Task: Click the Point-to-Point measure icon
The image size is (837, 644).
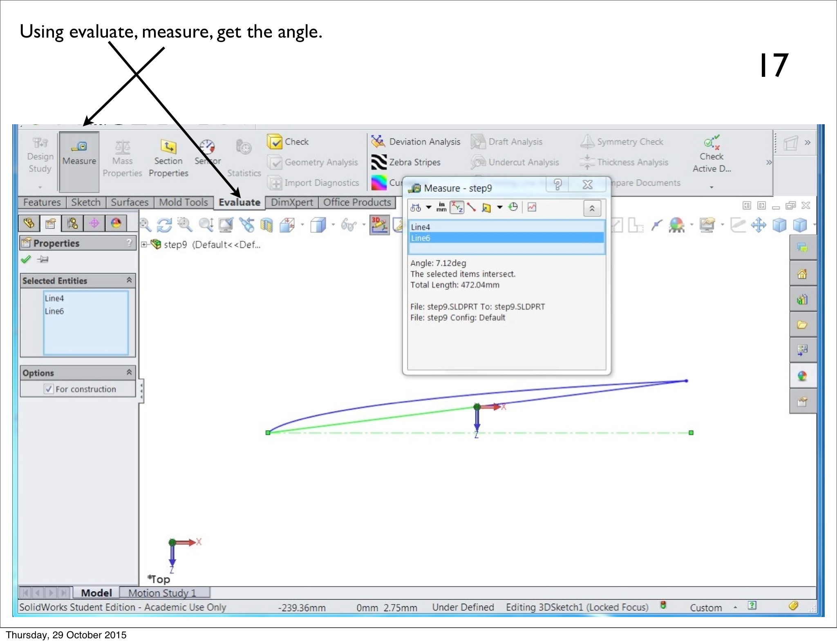Action: [472, 208]
